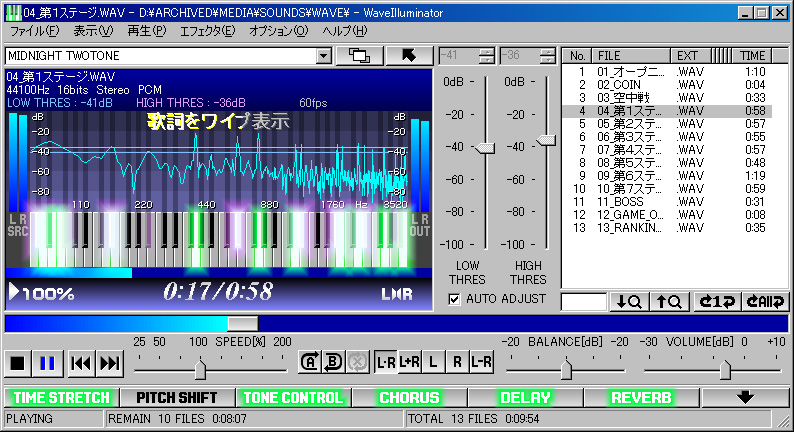
Task: Skip to the previous track
Action: pyautogui.click(x=82, y=363)
